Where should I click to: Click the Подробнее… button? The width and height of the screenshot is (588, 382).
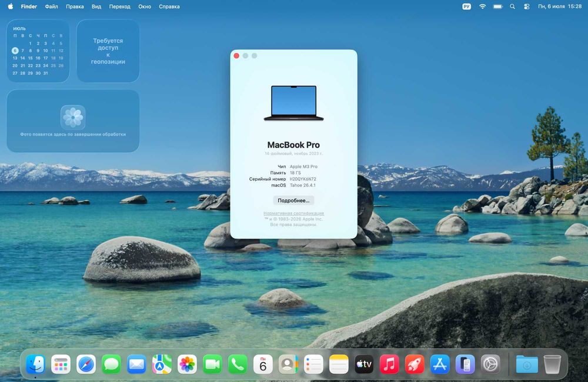(293, 200)
